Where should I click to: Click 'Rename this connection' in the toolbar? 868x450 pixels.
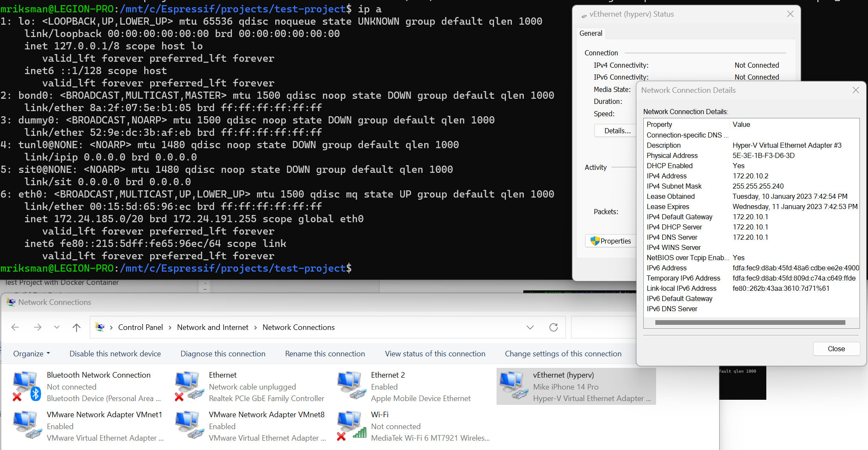tap(325, 353)
